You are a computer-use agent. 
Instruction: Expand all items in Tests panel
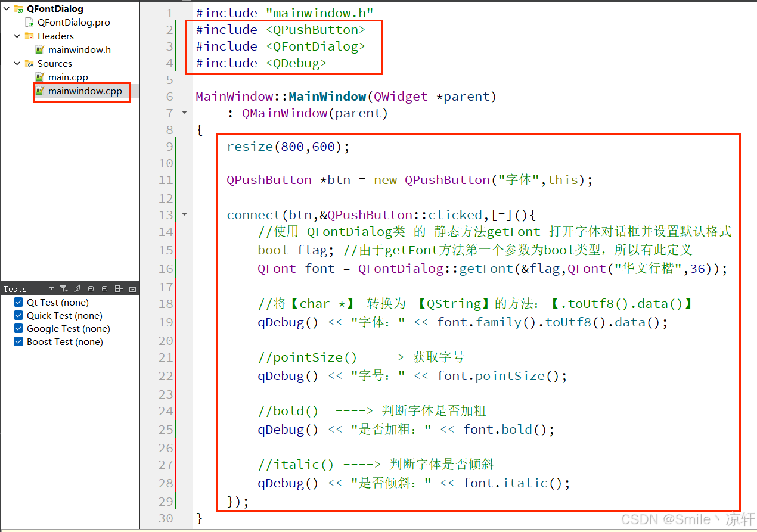91,289
